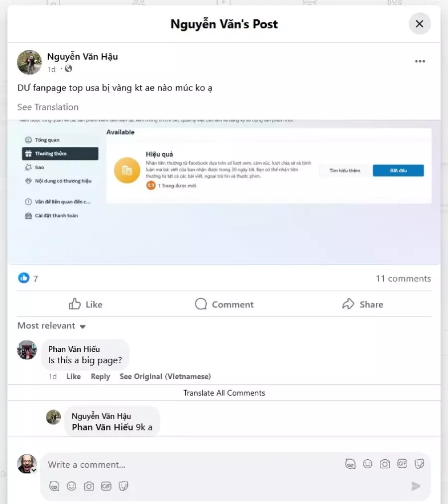The image size is (448, 504).
Task: Click Translate All Comments
Action: 224,393
